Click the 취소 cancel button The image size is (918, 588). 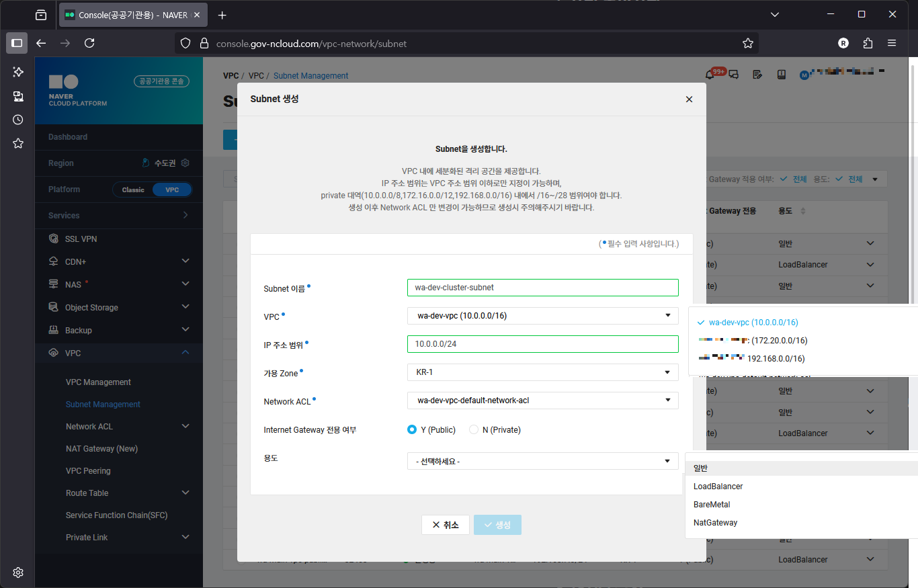coord(446,525)
